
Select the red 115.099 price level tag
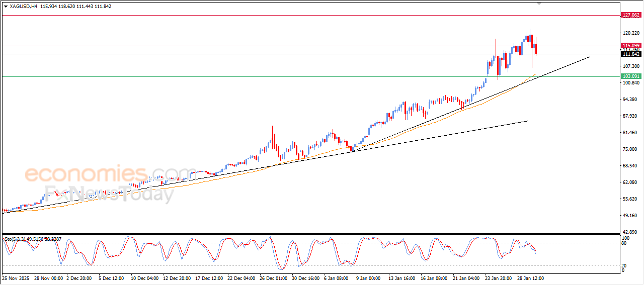click(x=631, y=45)
